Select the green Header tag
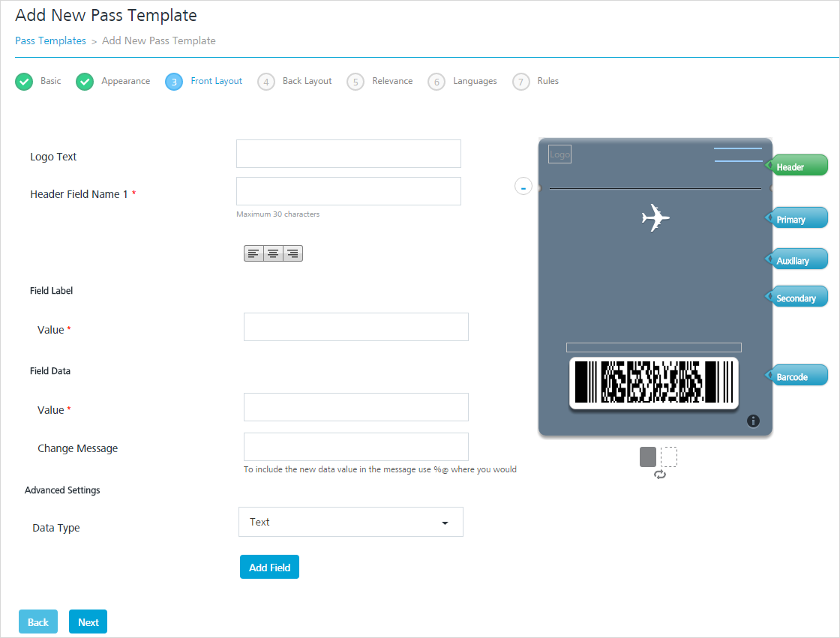This screenshot has width=840, height=638. [797, 166]
